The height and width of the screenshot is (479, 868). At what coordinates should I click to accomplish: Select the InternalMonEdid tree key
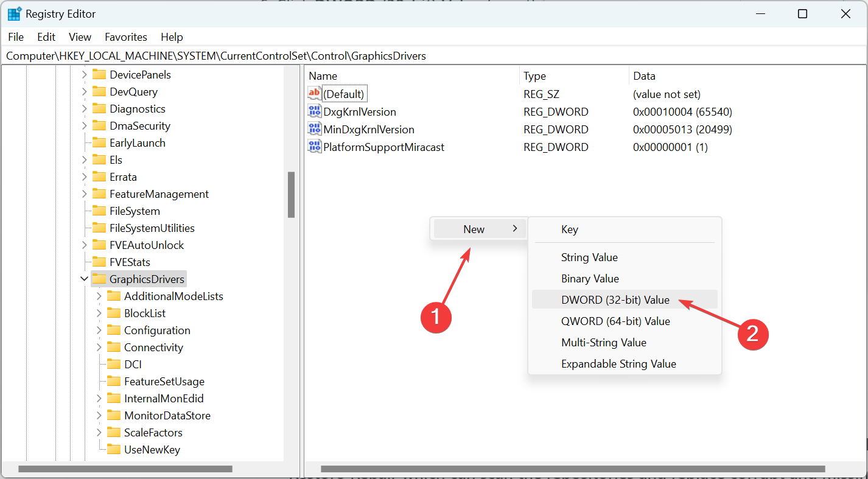[164, 398]
